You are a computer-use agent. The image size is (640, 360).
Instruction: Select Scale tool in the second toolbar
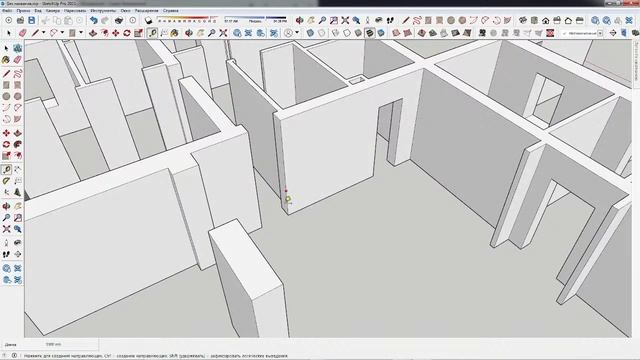click(138, 33)
